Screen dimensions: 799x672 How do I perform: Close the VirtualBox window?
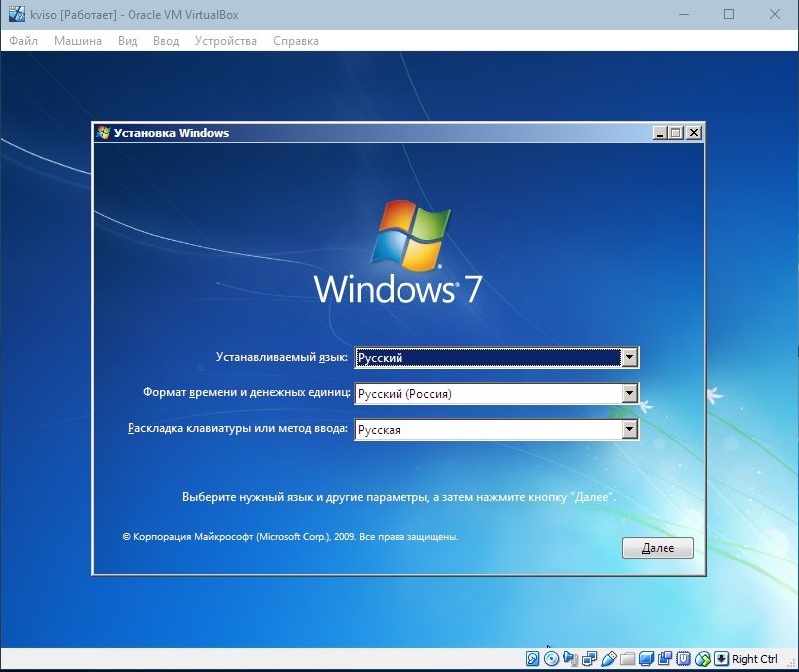pos(774,14)
